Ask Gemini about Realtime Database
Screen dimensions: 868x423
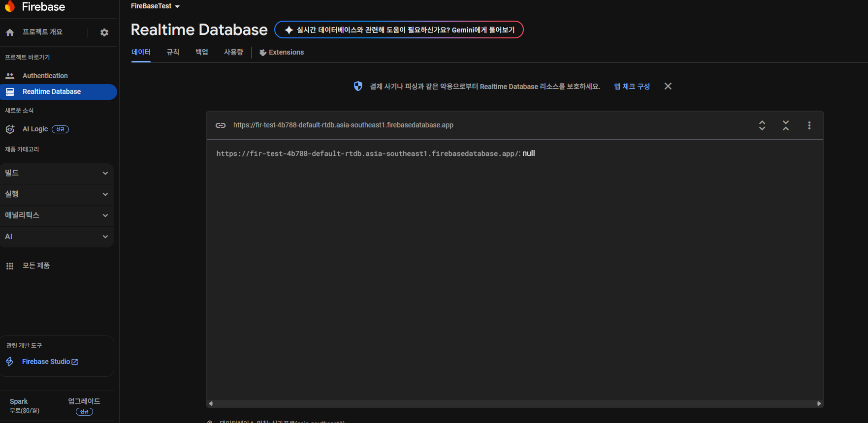coord(399,30)
